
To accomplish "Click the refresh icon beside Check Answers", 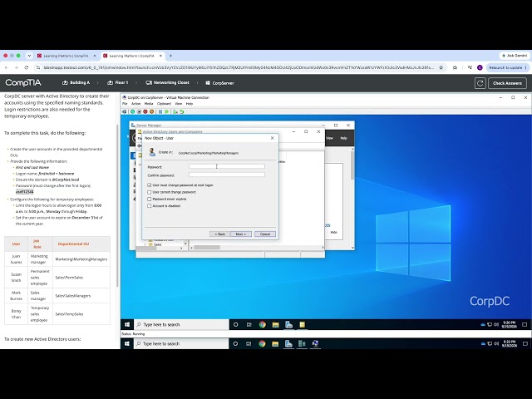I will coord(480,83).
